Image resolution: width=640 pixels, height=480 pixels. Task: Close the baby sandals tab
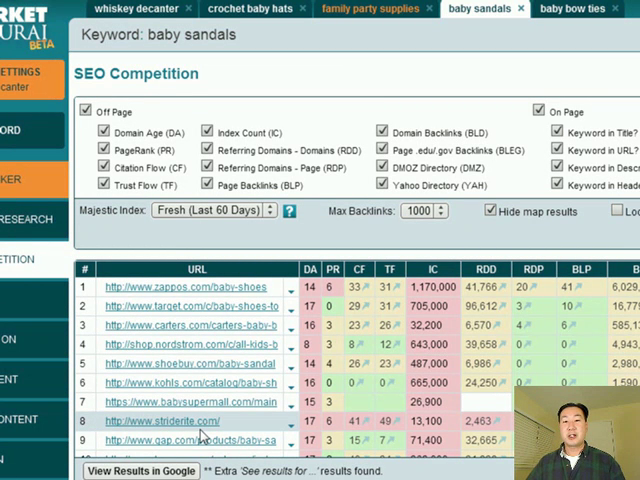[521, 9]
